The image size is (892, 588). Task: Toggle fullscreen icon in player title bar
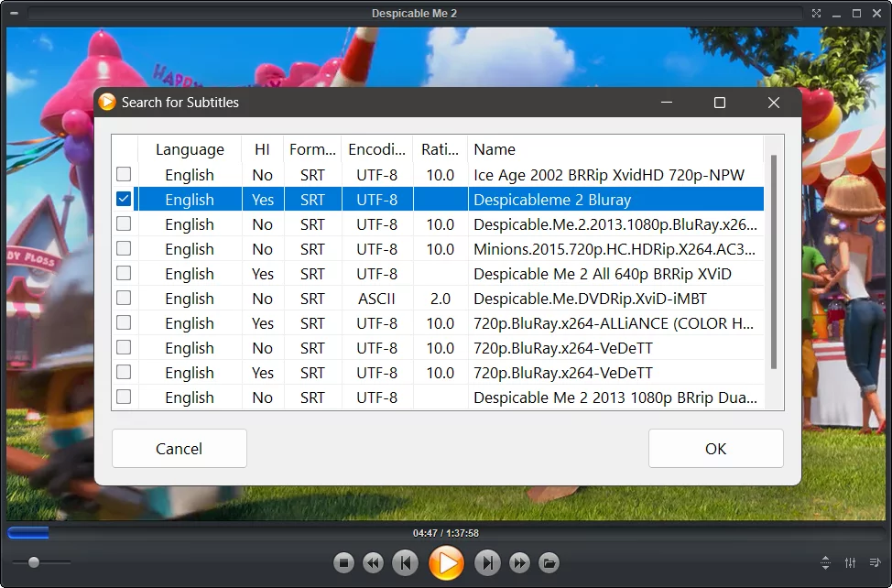click(816, 13)
